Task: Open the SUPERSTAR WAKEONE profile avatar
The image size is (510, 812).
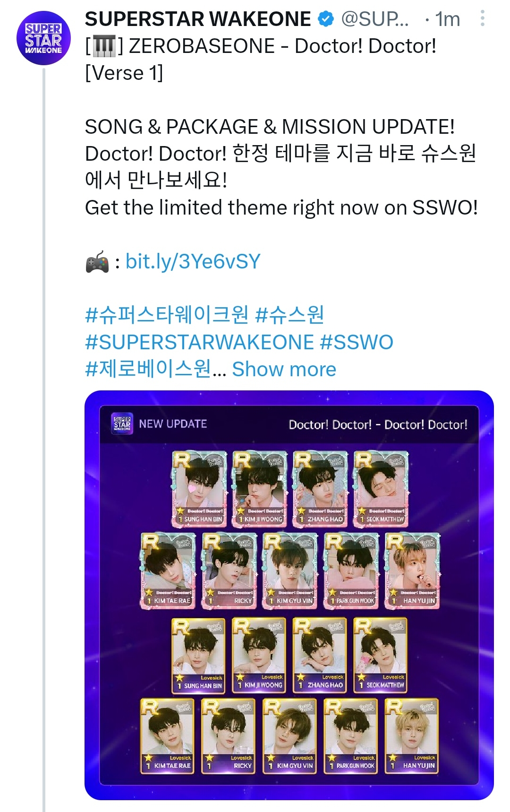Action: tap(43, 38)
